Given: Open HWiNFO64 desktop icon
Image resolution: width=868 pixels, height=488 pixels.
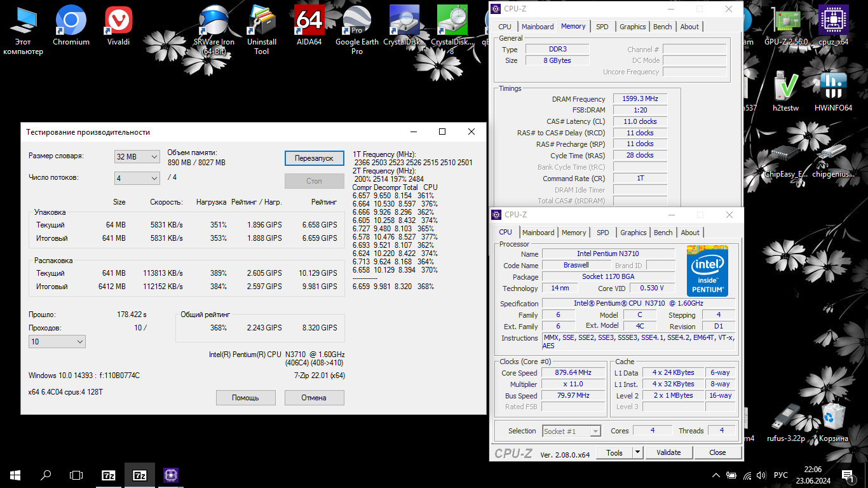Looking at the screenshot, I should point(834,91).
